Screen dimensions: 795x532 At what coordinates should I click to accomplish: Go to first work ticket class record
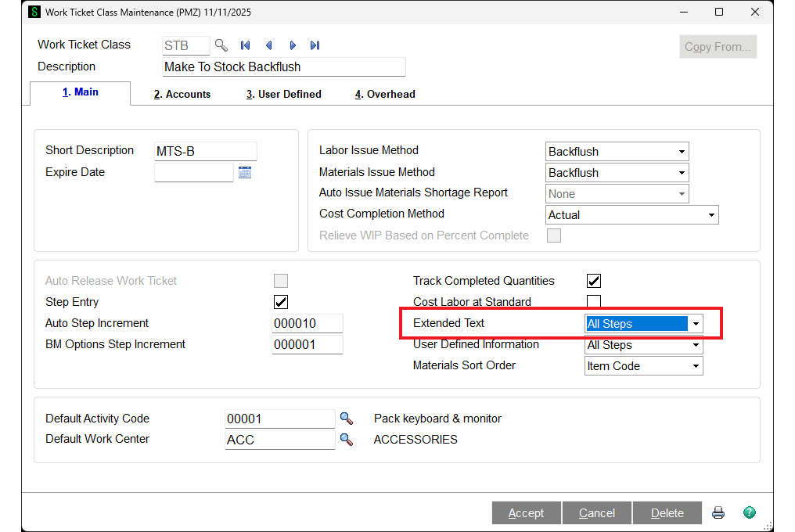[x=246, y=45]
